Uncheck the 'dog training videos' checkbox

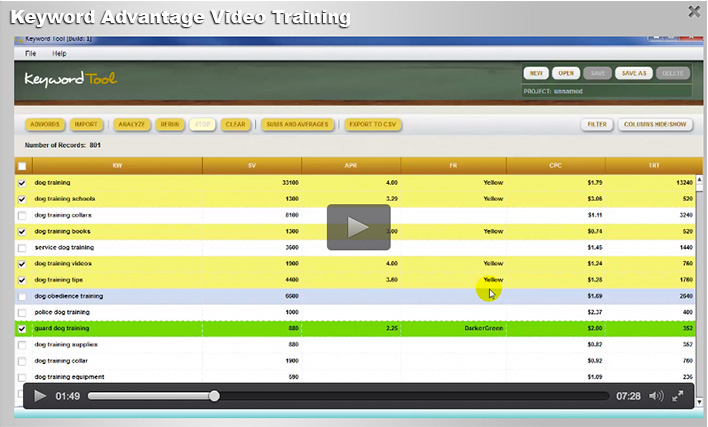(x=22, y=264)
